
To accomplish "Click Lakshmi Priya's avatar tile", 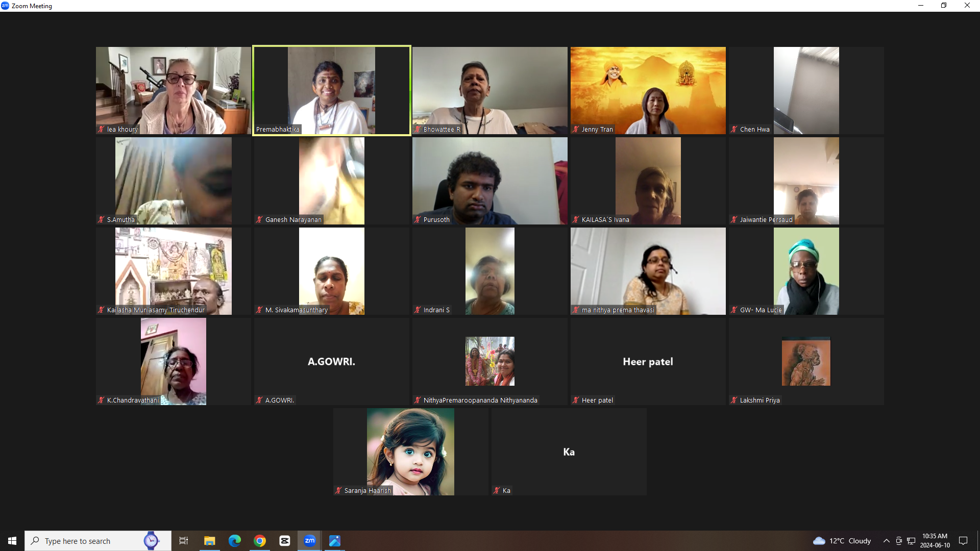I will pos(806,361).
